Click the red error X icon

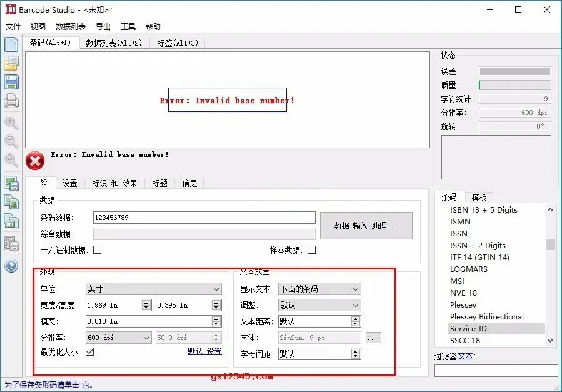(35, 161)
